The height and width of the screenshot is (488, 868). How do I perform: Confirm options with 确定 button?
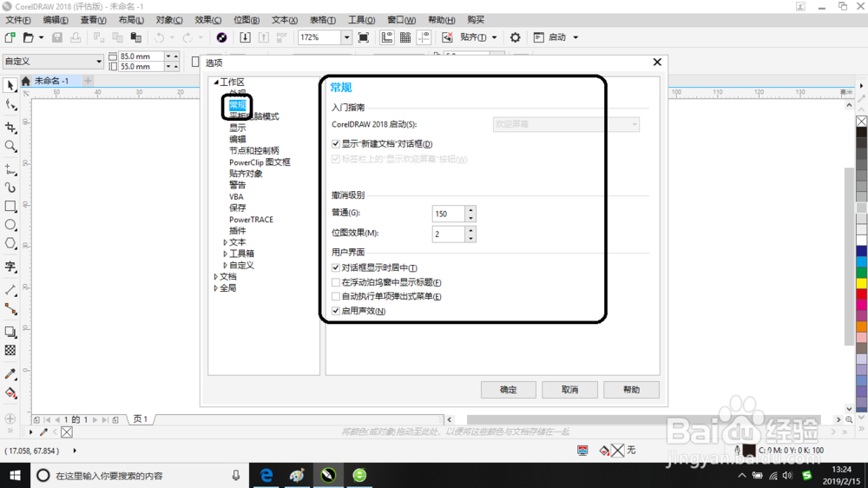508,390
